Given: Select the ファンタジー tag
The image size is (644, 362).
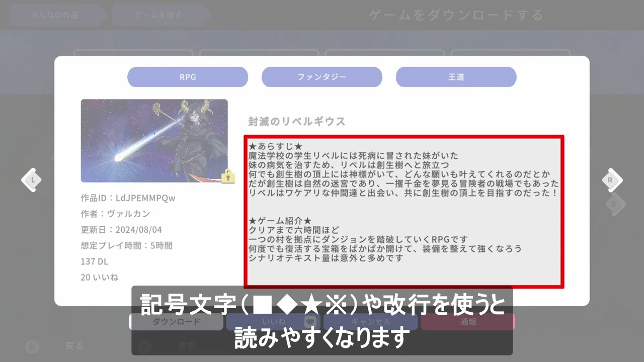Looking at the screenshot, I should (x=322, y=77).
